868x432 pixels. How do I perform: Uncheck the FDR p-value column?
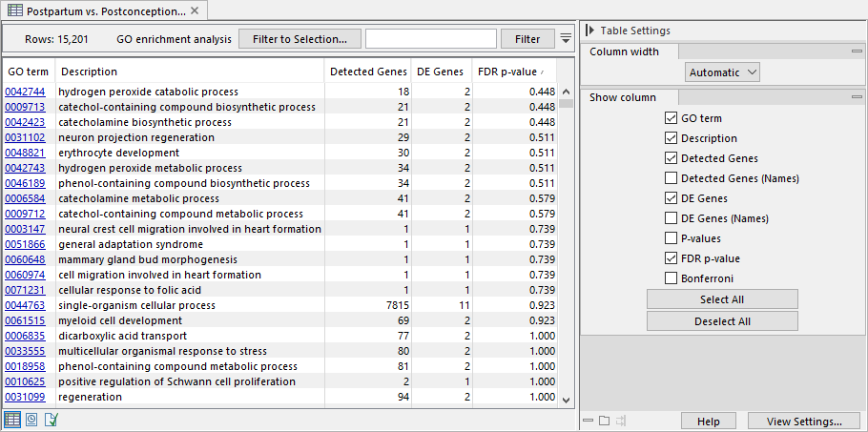pos(671,258)
